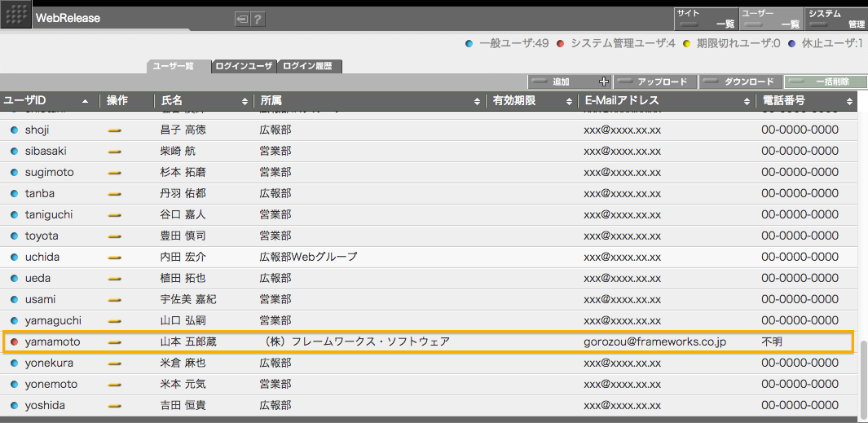868x423 pixels.
Task: Open help with the question mark icon
Action: (x=258, y=19)
